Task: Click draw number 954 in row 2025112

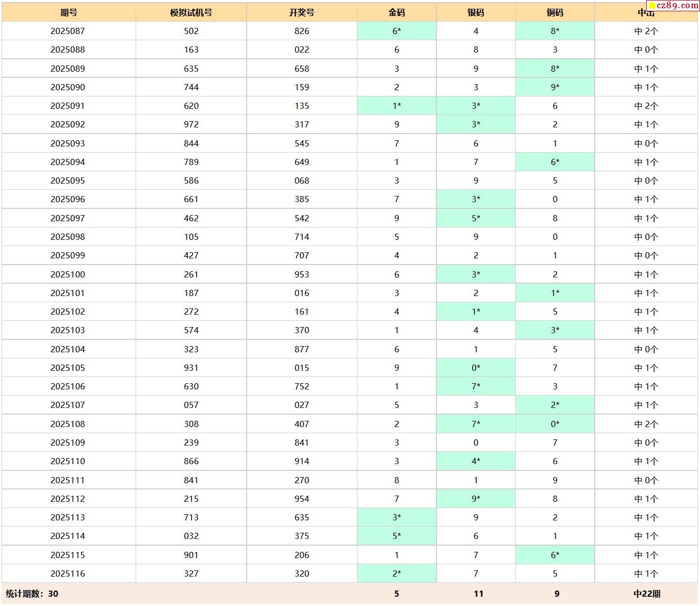Action: [x=302, y=499]
